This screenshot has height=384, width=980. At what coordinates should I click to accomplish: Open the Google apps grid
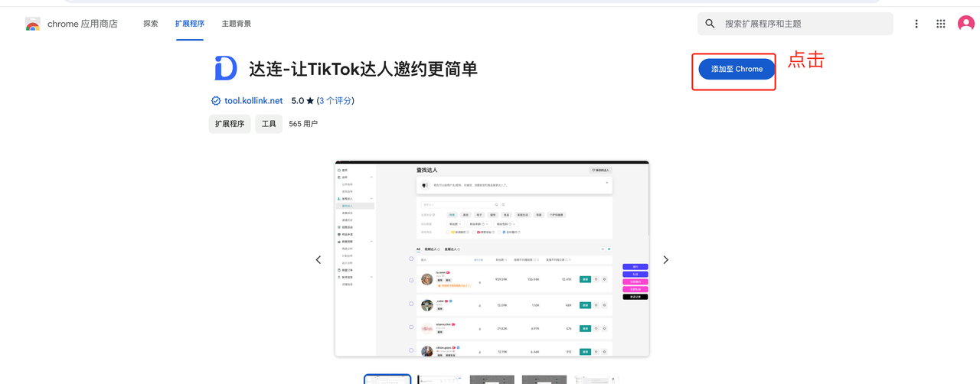pos(941,24)
